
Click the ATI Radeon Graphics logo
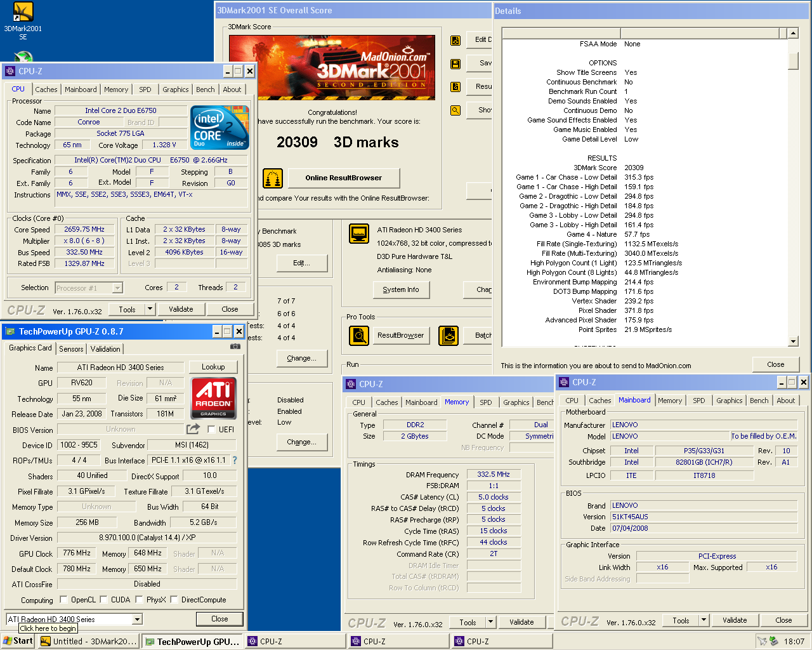pos(214,399)
